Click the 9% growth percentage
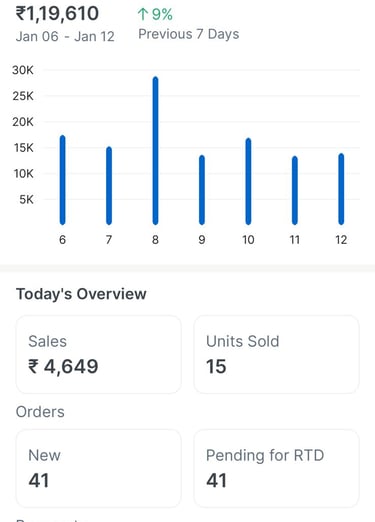Screen dimensions: 375x522 (x=162, y=14)
